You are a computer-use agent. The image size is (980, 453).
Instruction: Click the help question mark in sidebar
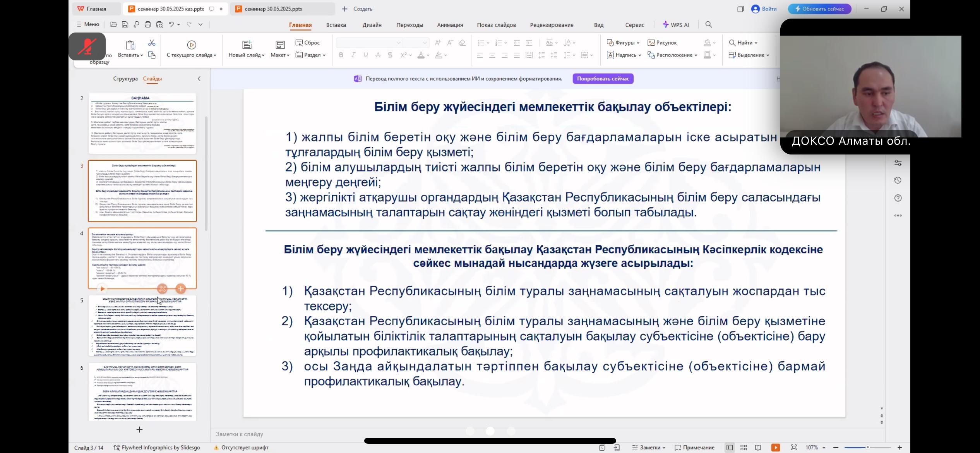[x=898, y=198]
